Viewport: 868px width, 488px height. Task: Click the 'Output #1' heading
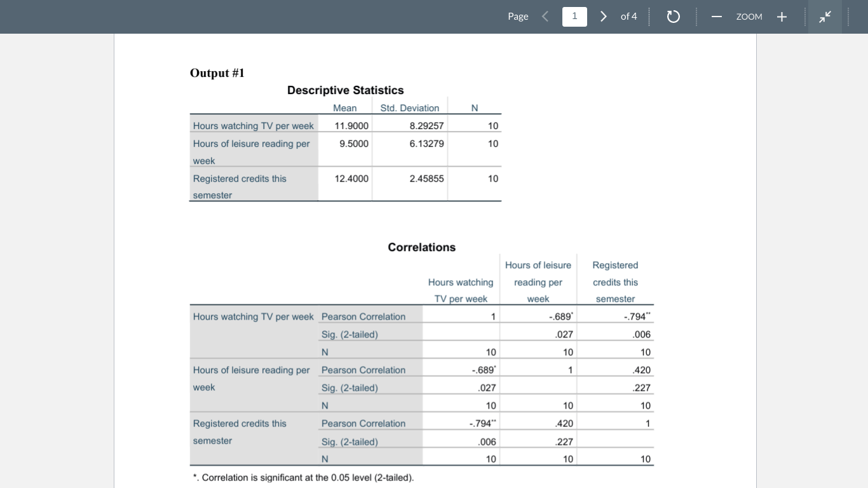217,73
